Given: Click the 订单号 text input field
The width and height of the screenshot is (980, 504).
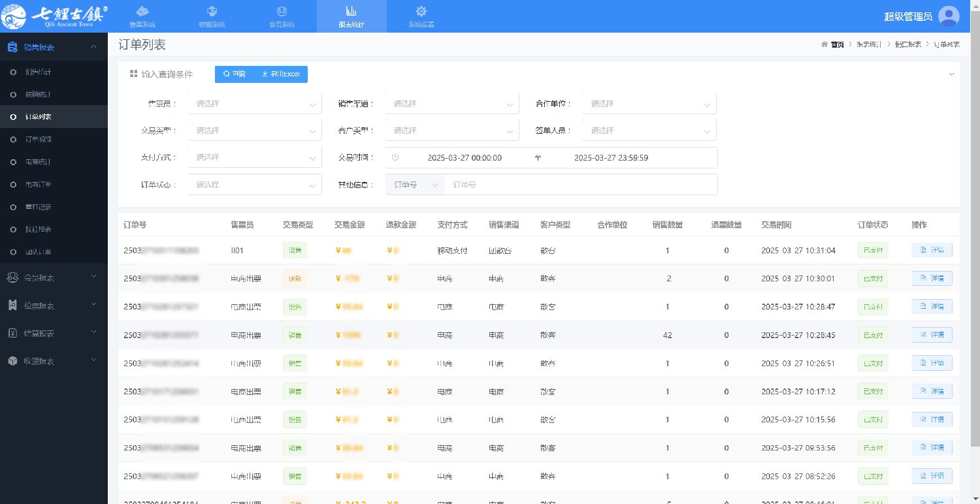Looking at the screenshot, I should (580, 185).
